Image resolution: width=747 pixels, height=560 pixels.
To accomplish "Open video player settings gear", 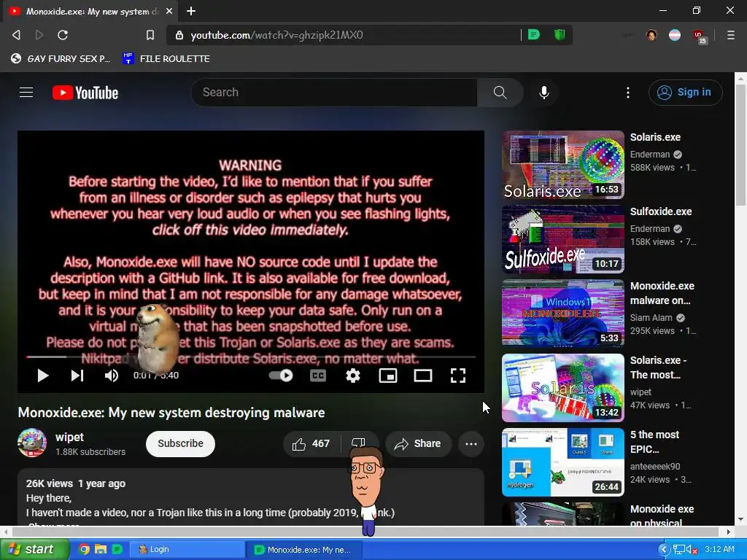I will point(353,376).
